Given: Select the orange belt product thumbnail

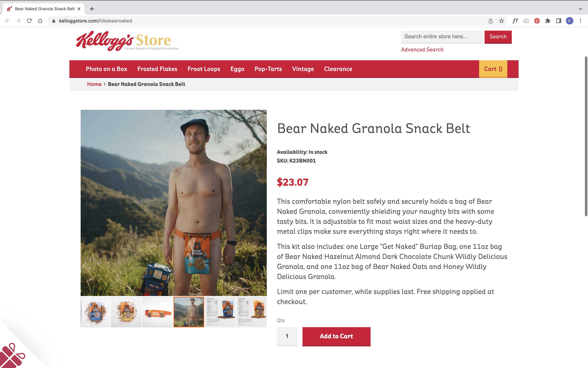Looking at the screenshot, I should coord(157,312).
